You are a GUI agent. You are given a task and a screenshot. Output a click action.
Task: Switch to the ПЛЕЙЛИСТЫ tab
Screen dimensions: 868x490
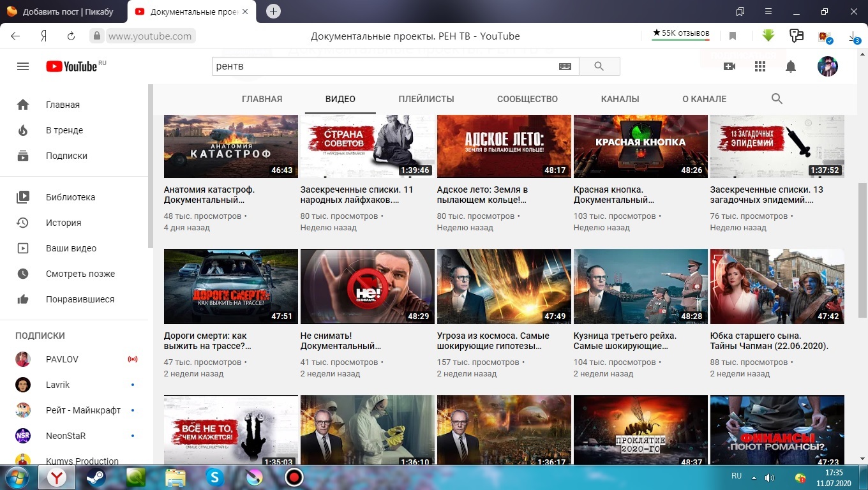pos(426,99)
